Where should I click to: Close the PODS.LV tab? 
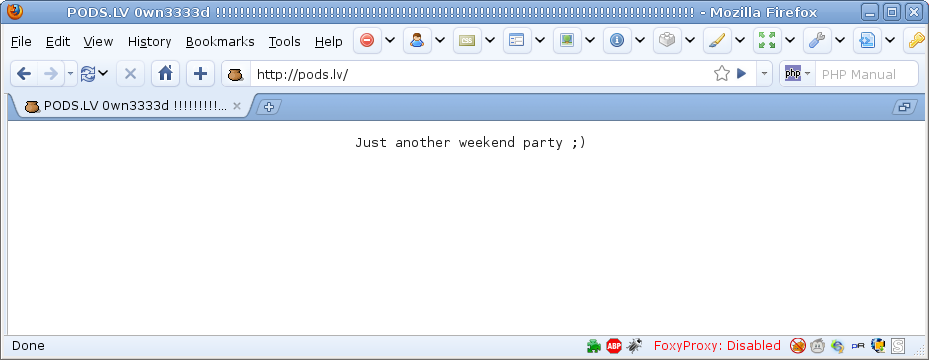pos(236,107)
